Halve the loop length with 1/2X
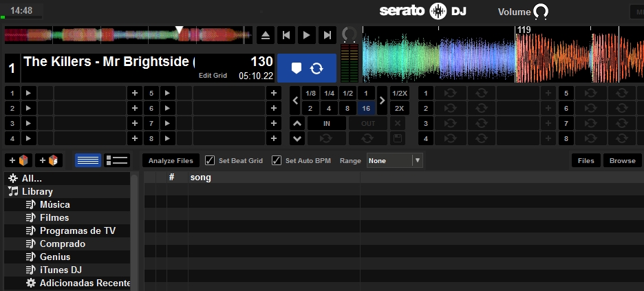 (400, 93)
